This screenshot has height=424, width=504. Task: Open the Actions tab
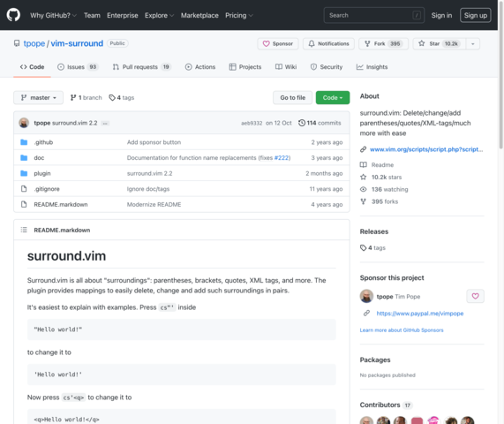pos(200,67)
